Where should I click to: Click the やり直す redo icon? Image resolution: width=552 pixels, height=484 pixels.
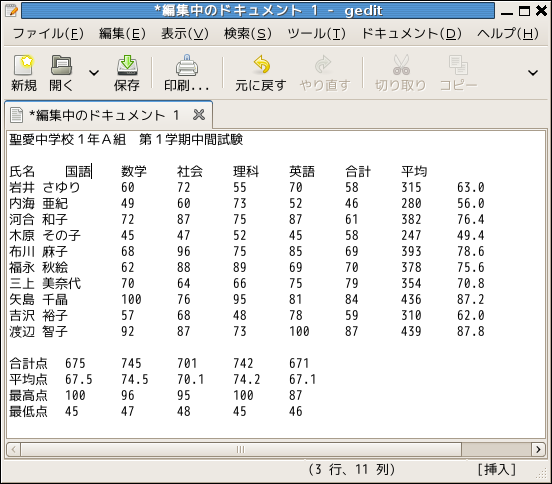(323, 64)
